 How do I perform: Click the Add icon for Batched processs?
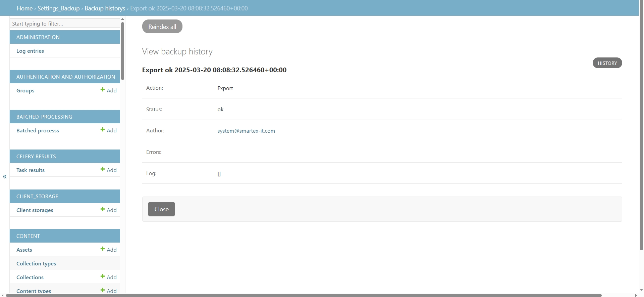click(108, 130)
